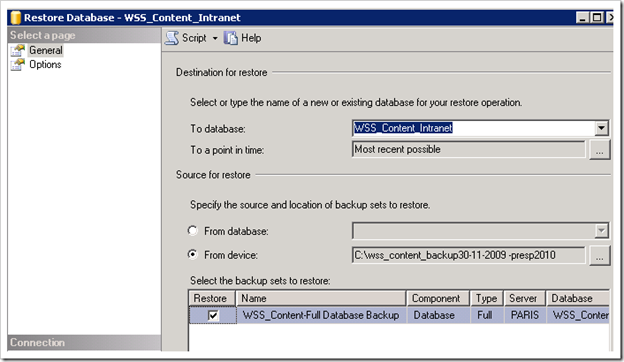Image resolution: width=624 pixels, height=362 pixels.
Task: Click the PARIS server cell
Action: pos(525,315)
